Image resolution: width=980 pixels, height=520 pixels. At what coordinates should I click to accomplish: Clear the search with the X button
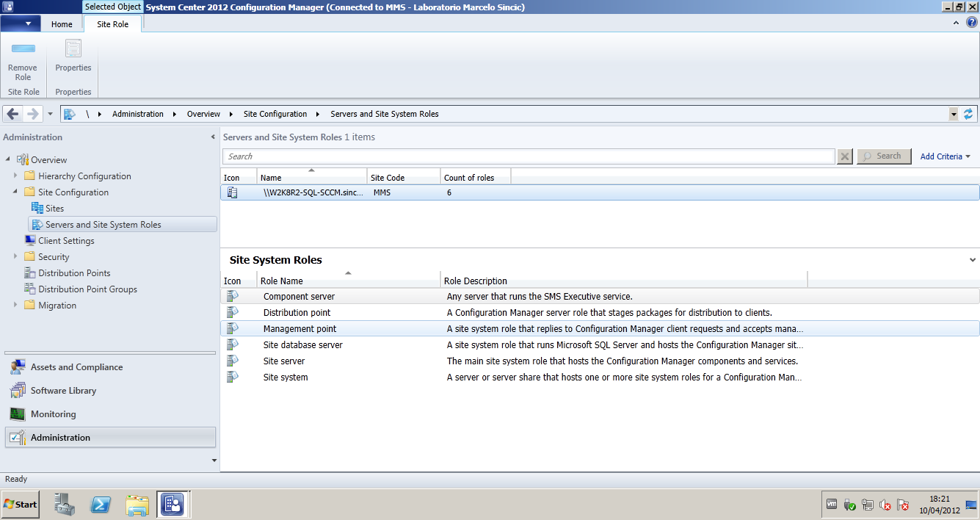click(845, 156)
